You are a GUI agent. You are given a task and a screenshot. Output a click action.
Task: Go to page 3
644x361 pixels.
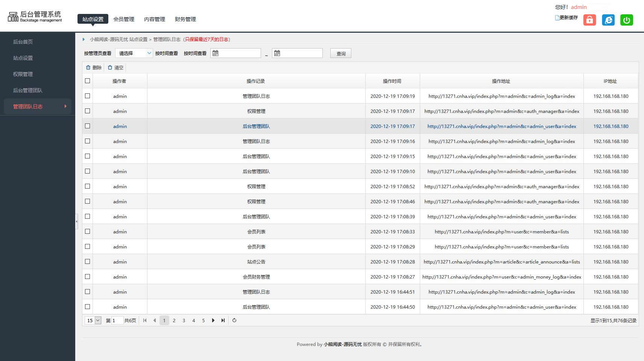click(184, 320)
